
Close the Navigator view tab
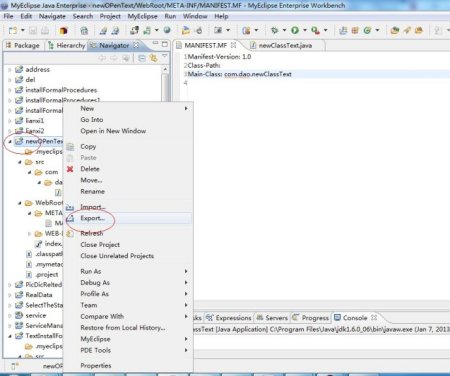(136, 45)
